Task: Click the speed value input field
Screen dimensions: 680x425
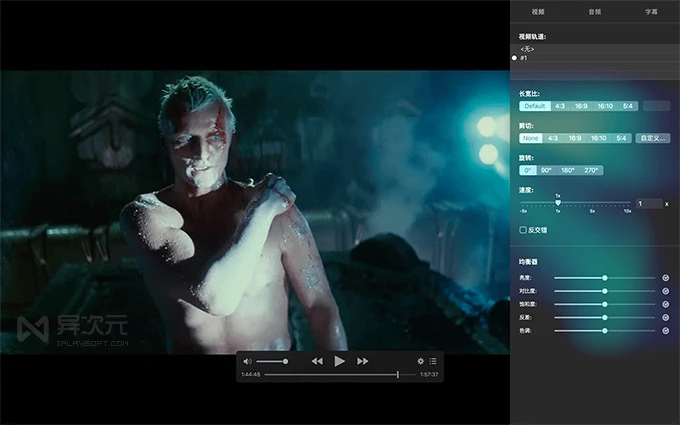Action: [x=648, y=203]
